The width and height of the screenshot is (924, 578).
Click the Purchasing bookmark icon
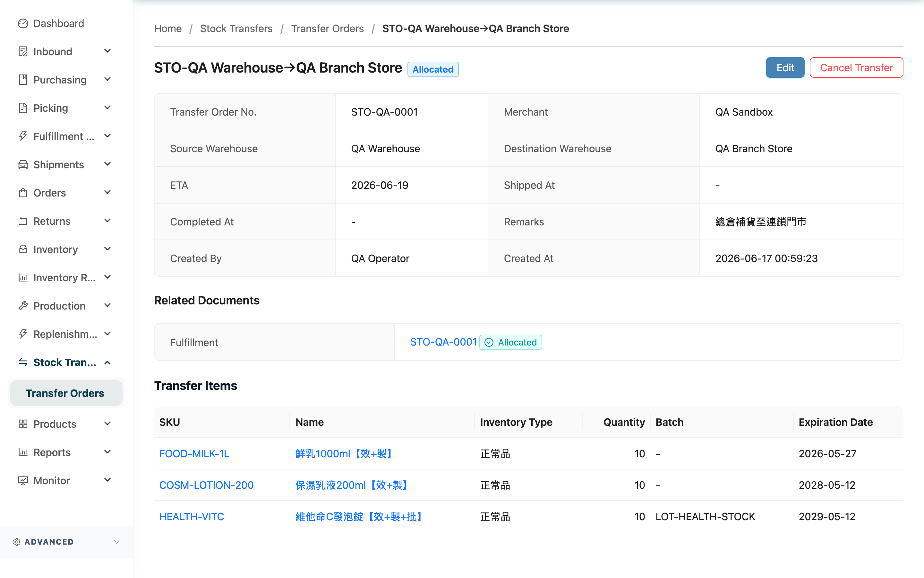[23, 80]
